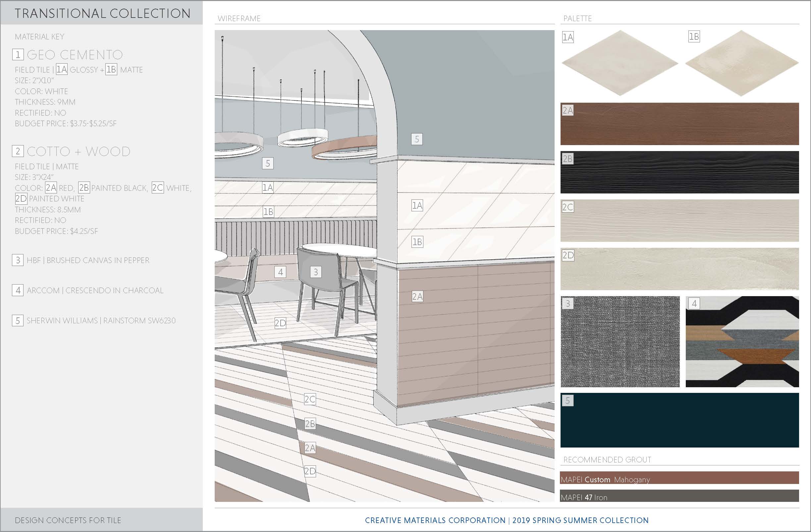The width and height of the screenshot is (811, 532).
Task: Click the 4 label on the wireframe bench
Action: (280, 272)
